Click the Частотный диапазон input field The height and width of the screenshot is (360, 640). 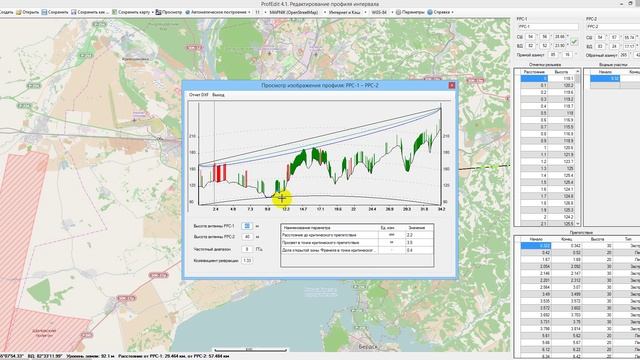click(x=247, y=249)
